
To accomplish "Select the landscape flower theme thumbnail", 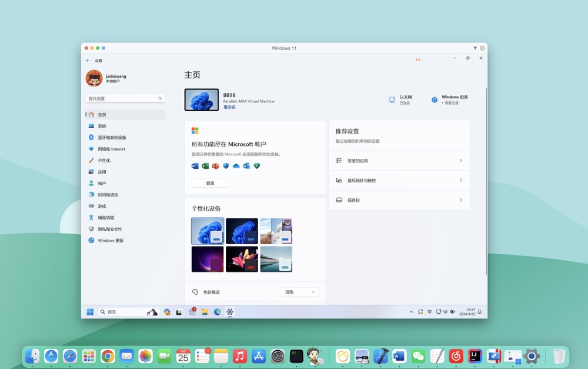I will 276,231.
